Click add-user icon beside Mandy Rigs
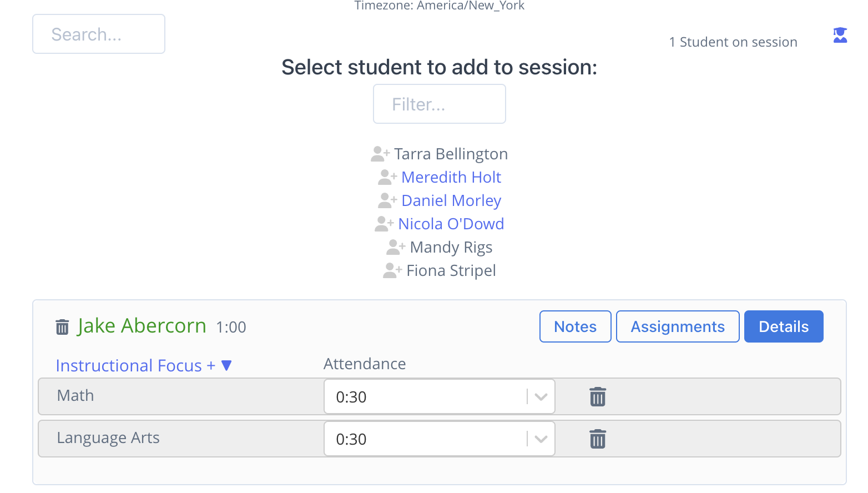 pos(396,247)
